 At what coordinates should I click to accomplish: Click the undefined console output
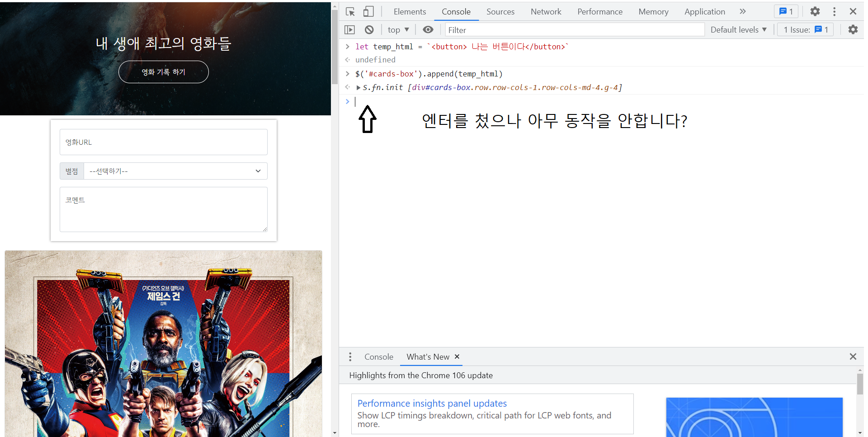tap(375, 60)
